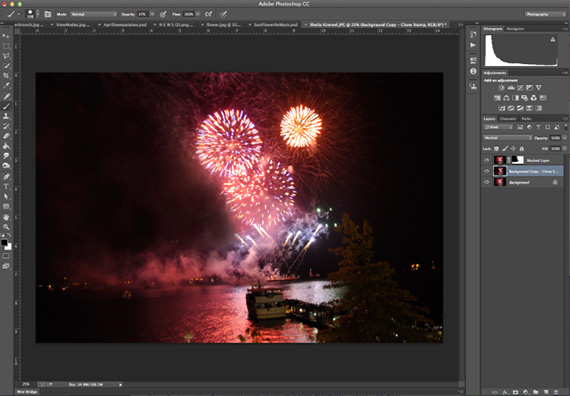Add a Gradient Map adjustment

tap(530, 108)
